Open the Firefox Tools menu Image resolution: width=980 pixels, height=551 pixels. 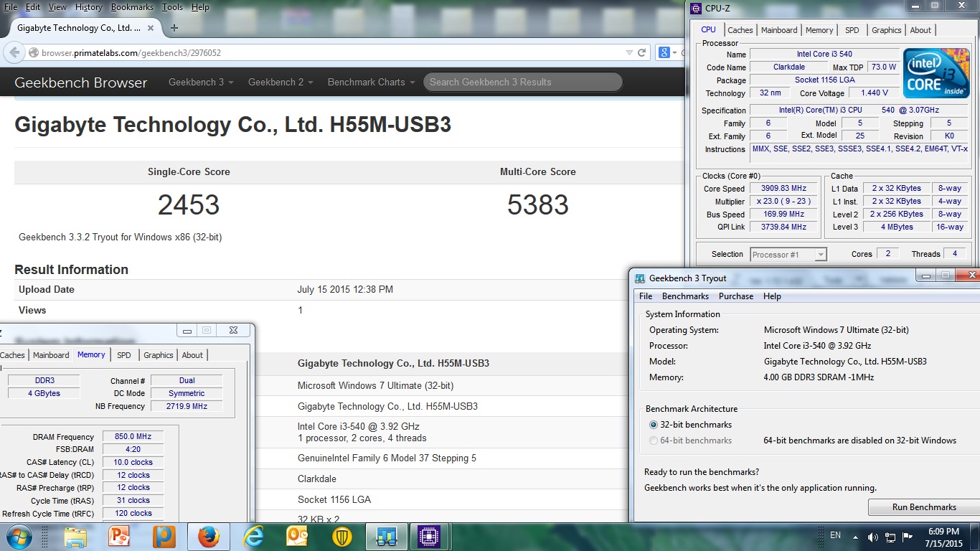172,7
